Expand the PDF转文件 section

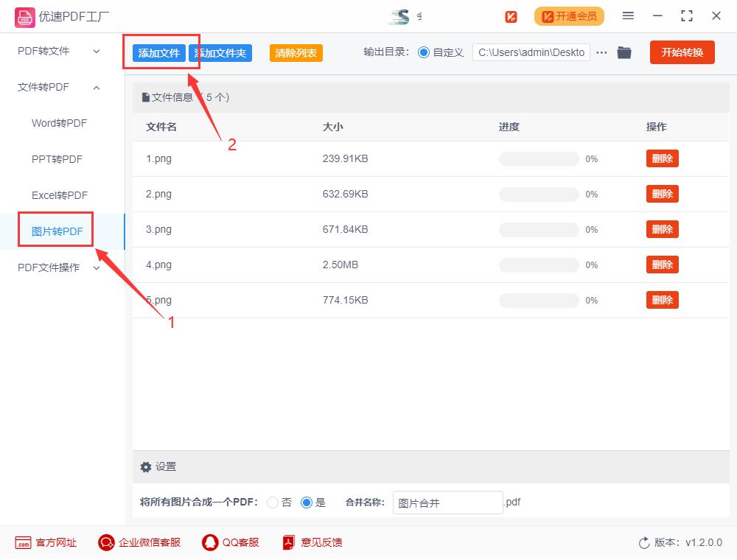point(46,51)
